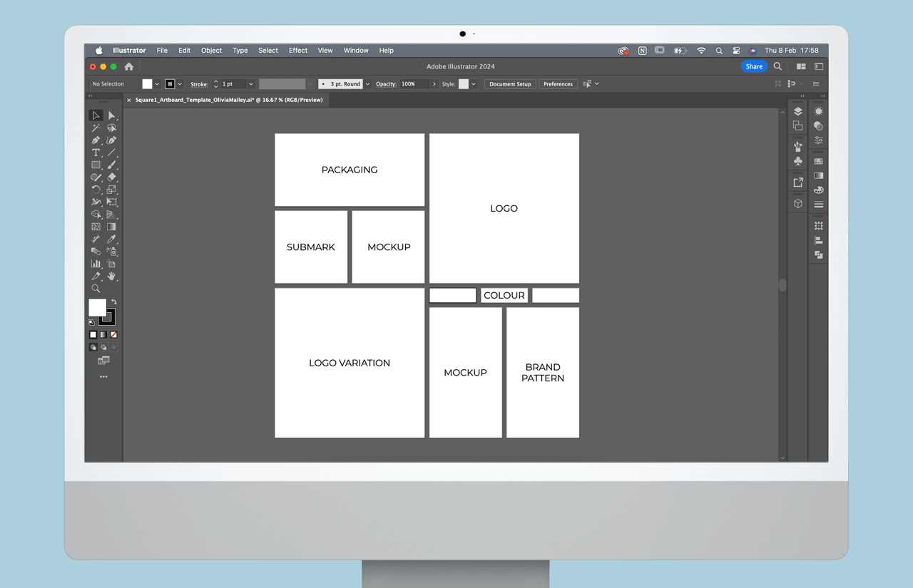Image resolution: width=913 pixels, height=588 pixels.
Task: Open the fill color dropdown arrow
Action: [157, 84]
